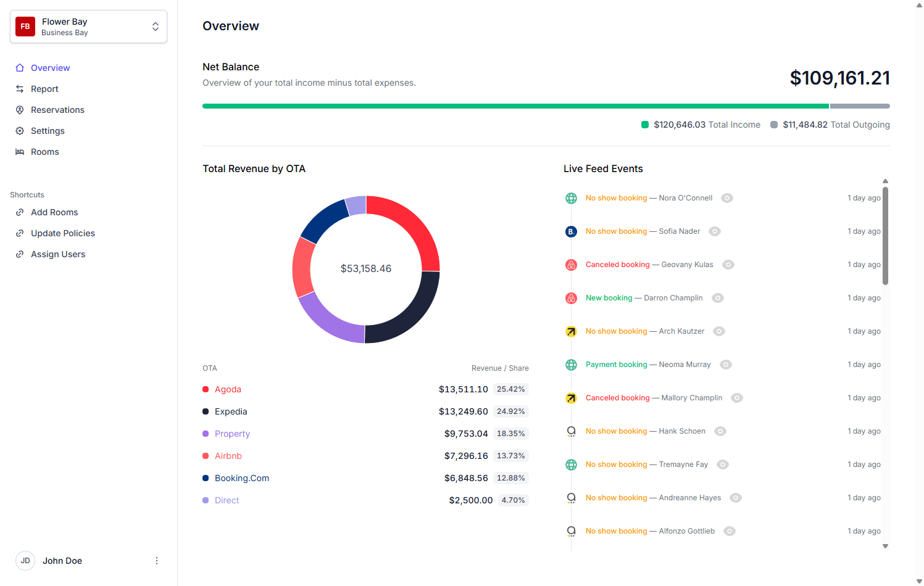Open the Assign Users shortcut
This screenshot has width=924, height=586.
point(58,254)
